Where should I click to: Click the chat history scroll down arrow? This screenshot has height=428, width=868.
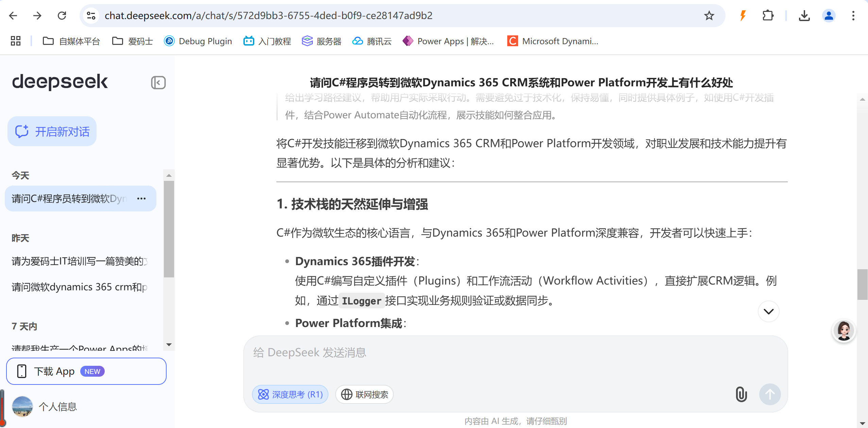169,345
